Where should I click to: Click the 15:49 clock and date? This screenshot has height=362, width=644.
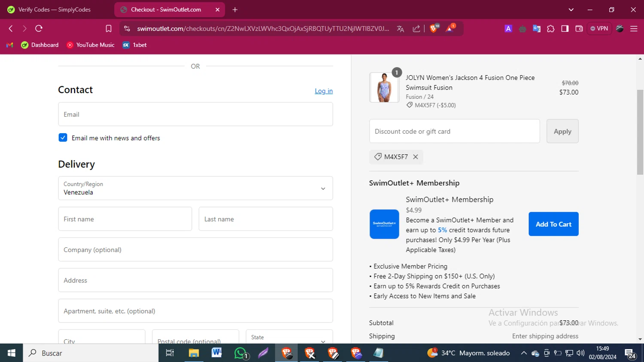(x=602, y=353)
